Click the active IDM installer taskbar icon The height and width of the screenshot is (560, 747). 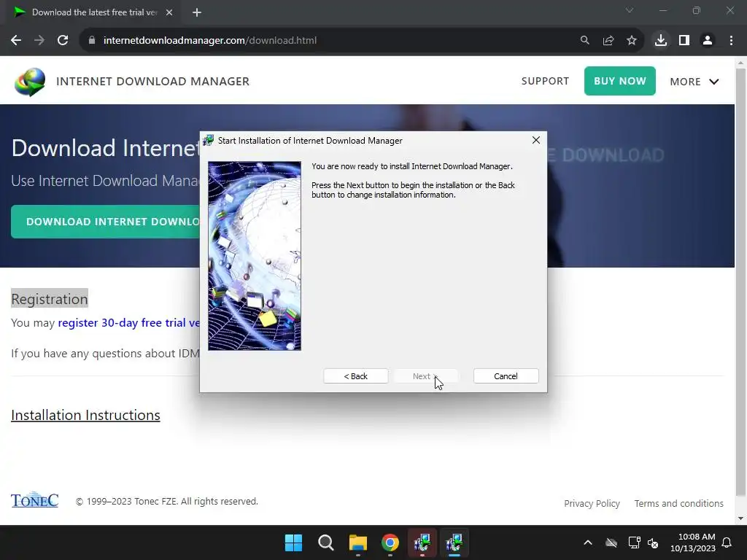tap(454, 542)
